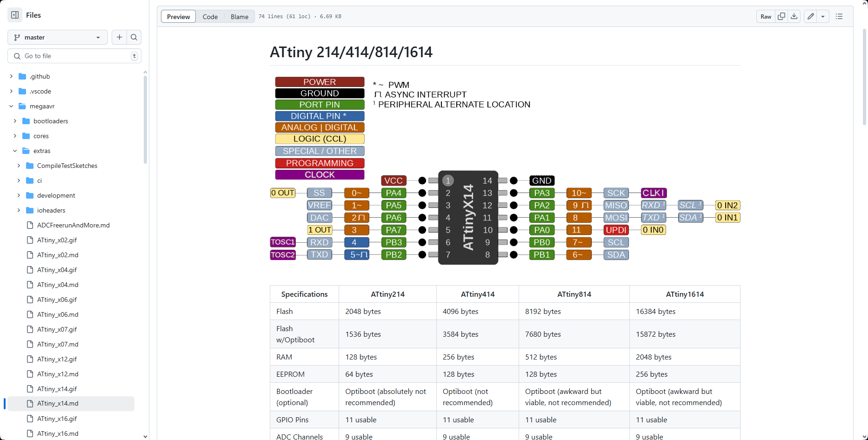Open ATtiny_x04.gif file
Image resolution: width=868 pixels, height=440 pixels.
pos(57,270)
